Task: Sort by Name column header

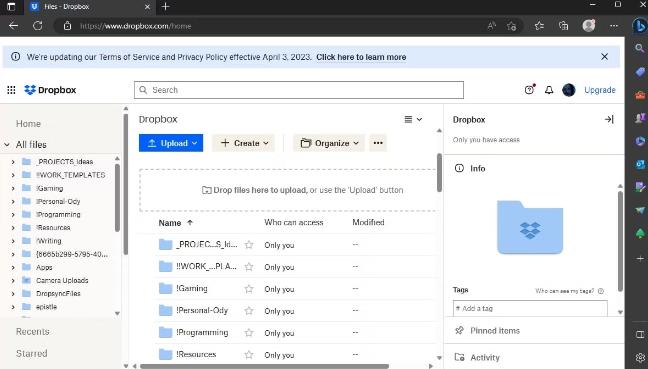Action: [170, 223]
